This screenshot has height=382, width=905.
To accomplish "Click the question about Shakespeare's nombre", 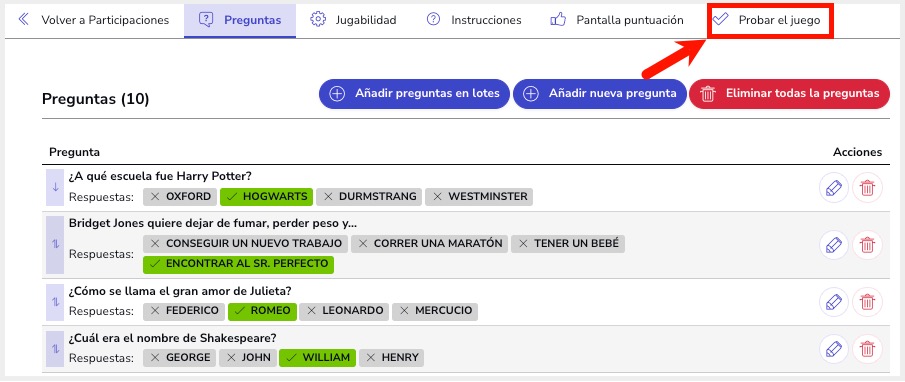I will (x=173, y=338).
